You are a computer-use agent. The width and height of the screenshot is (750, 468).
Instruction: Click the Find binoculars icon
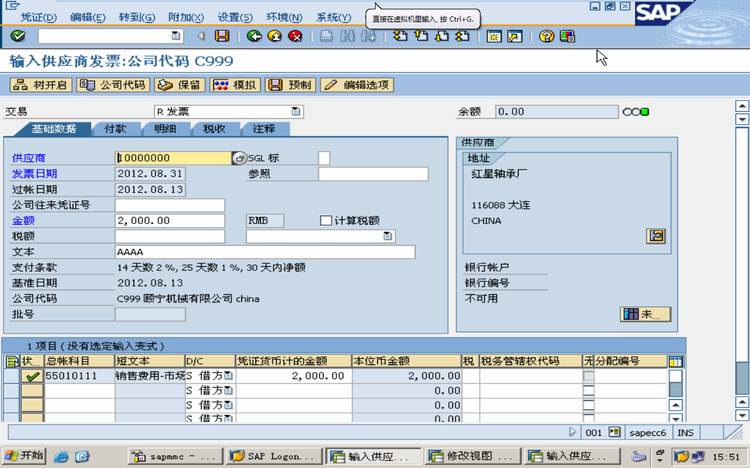pos(348,36)
